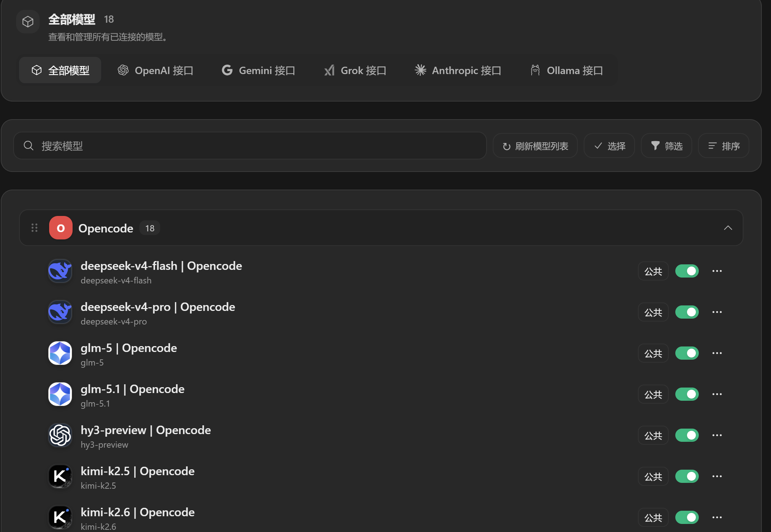The height and width of the screenshot is (532, 771).
Task: Click 公共 badge on deepseek-v4-flash row
Action: point(653,271)
